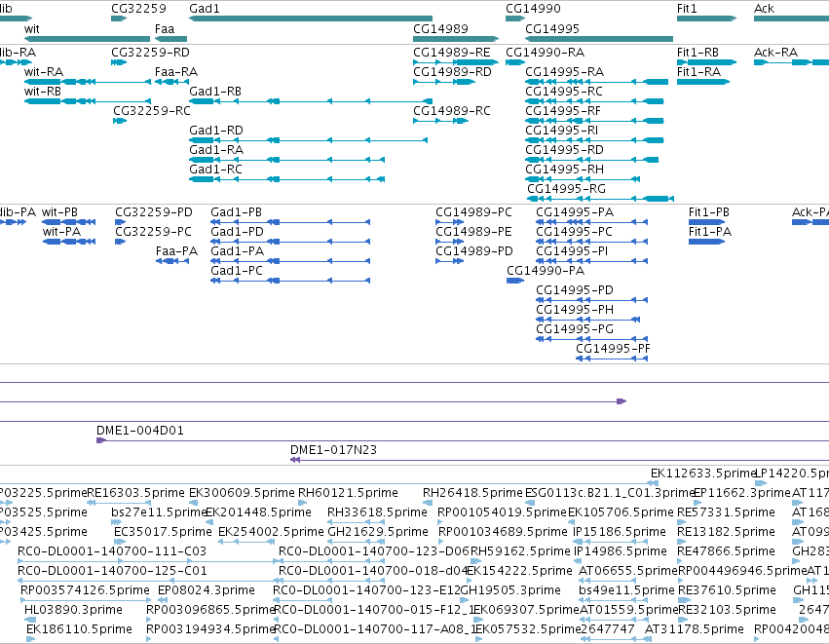Viewport: 829px width, 644px height.
Task: Select transcript CG32259-RC
Action: (120, 121)
